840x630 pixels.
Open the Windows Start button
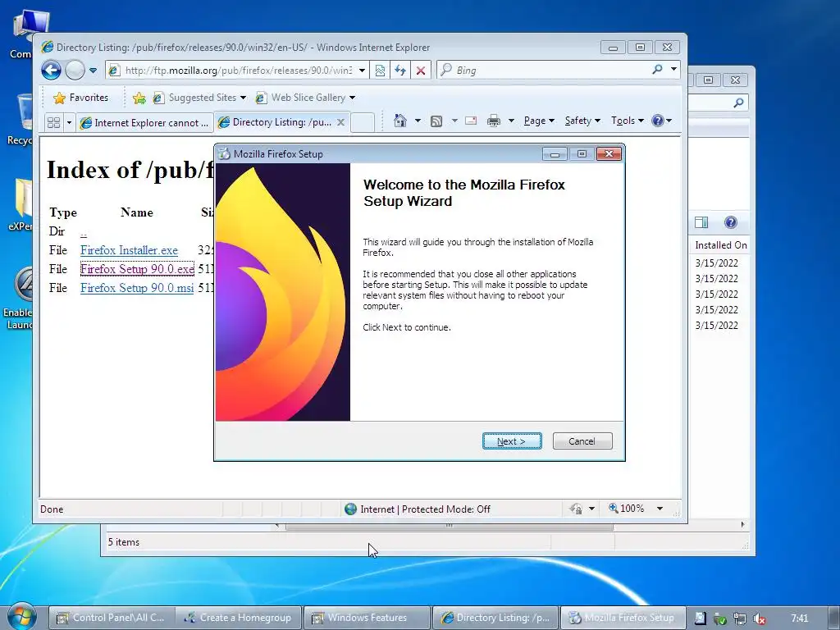21,615
